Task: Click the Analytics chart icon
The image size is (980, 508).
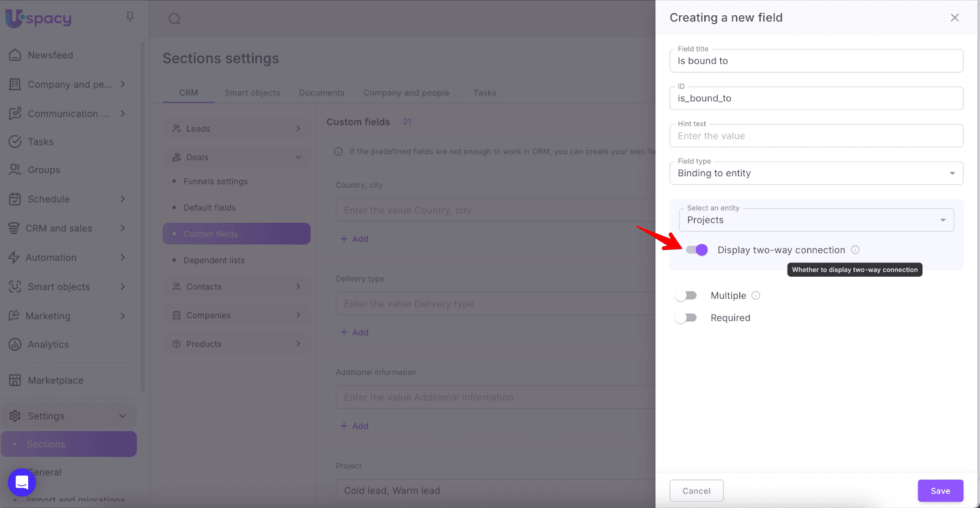Action: (x=15, y=345)
